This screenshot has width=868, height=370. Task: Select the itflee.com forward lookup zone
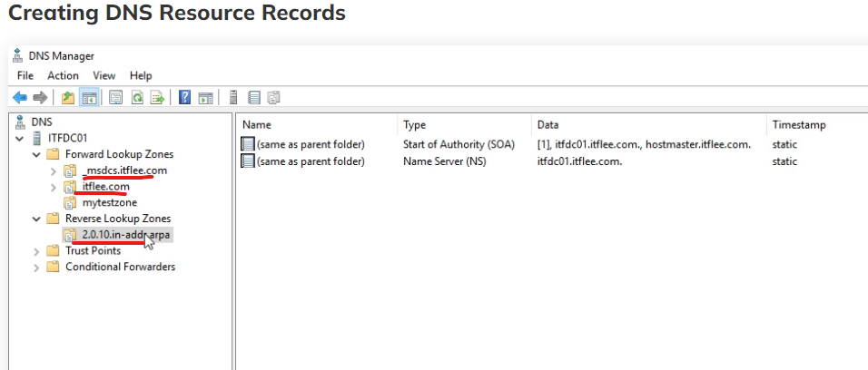[x=105, y=187]
